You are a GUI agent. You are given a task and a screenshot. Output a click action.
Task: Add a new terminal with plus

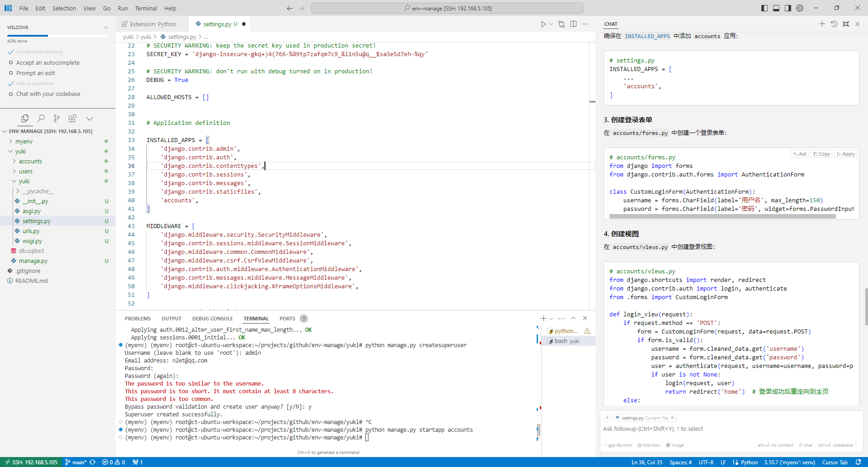pos(543,319)
